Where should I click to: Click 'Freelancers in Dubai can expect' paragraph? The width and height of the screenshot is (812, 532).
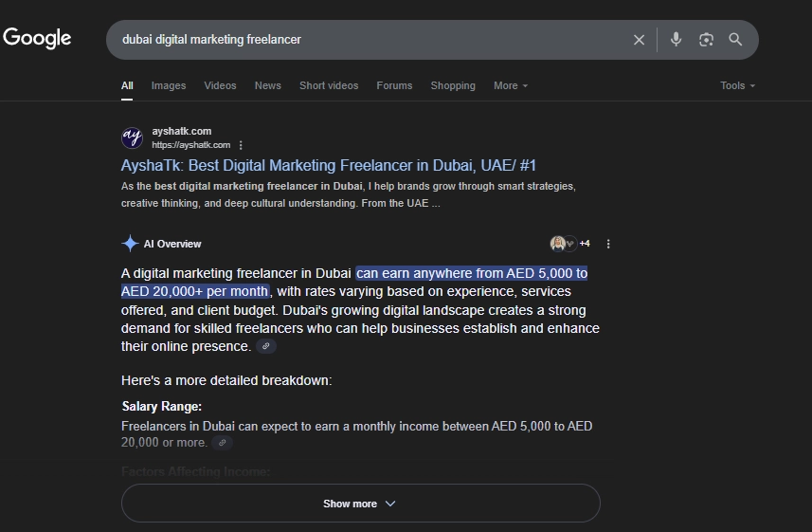357,434
